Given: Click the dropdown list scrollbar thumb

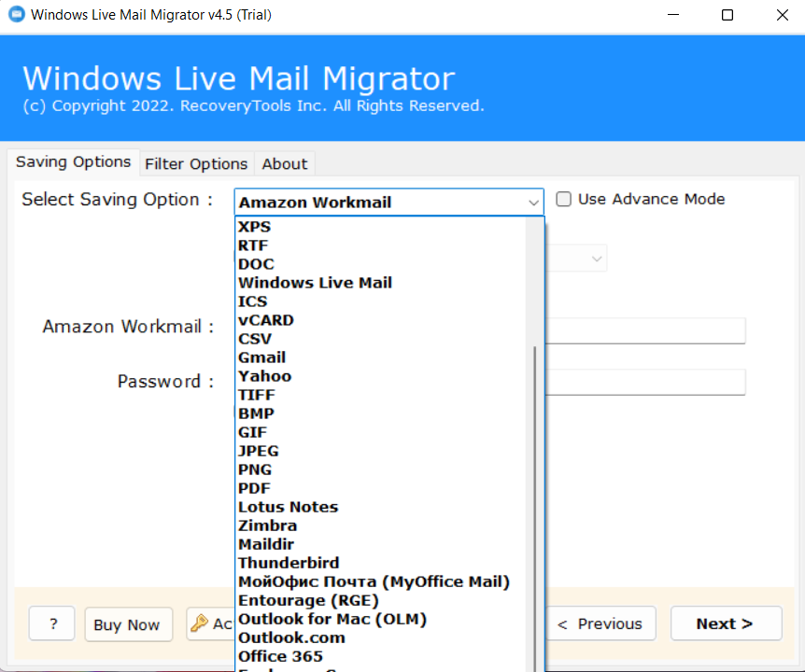Looking at the screenshot, I should [535, 508].
